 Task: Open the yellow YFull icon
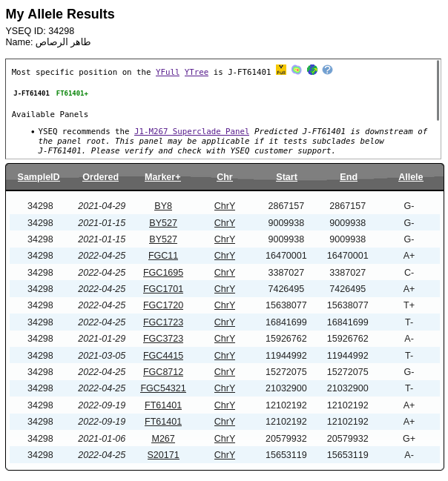[280, 70]
